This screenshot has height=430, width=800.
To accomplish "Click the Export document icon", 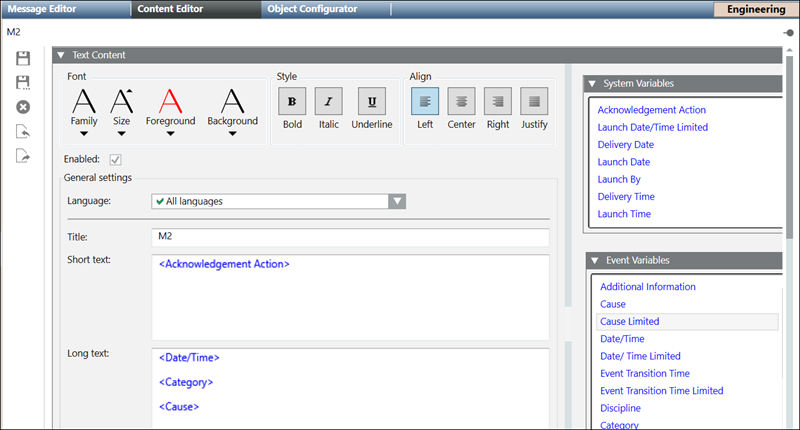I will [24, 155].
